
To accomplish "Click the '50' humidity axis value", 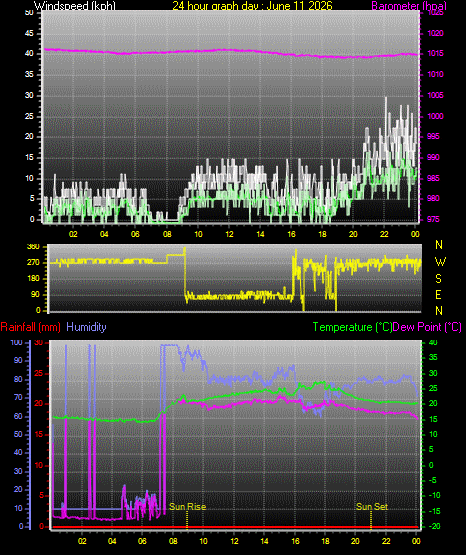I will [18, 435].
